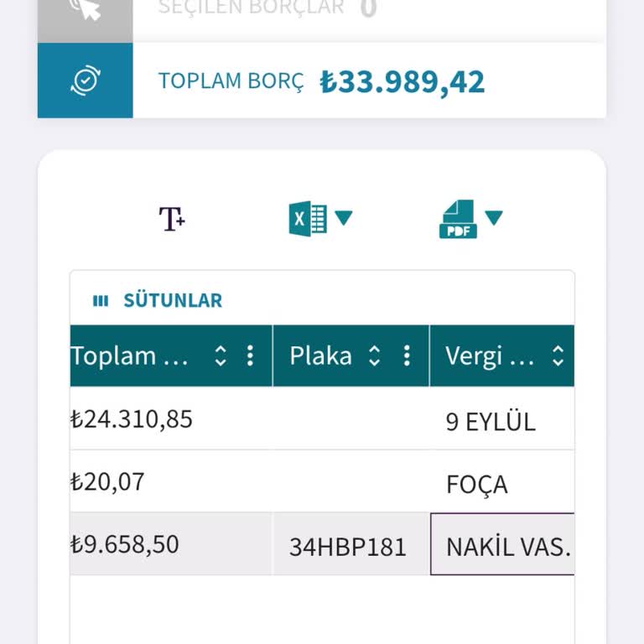Viewport: 644px width, 644px height.
Task: Sort by the Toplam column arrows
Action: click(221, 356)
